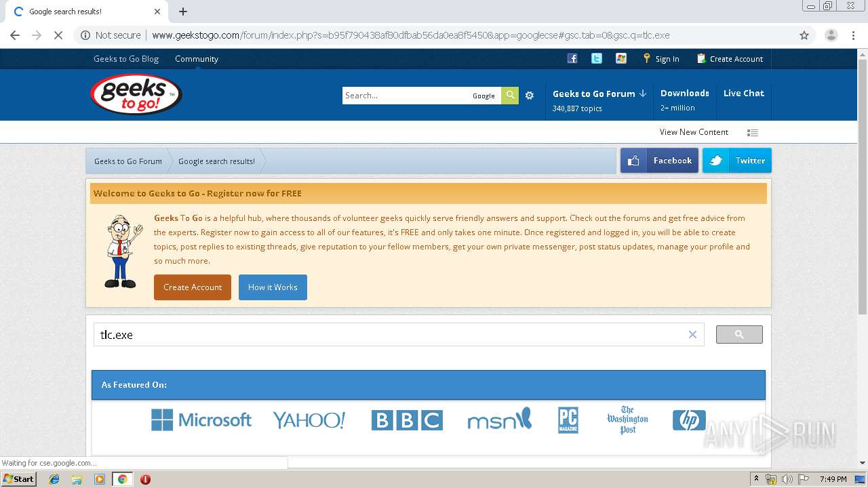Viewport: 868px width, 488px height.
Task: Click the Twitter follow button
Action: [x=737, y=161]
